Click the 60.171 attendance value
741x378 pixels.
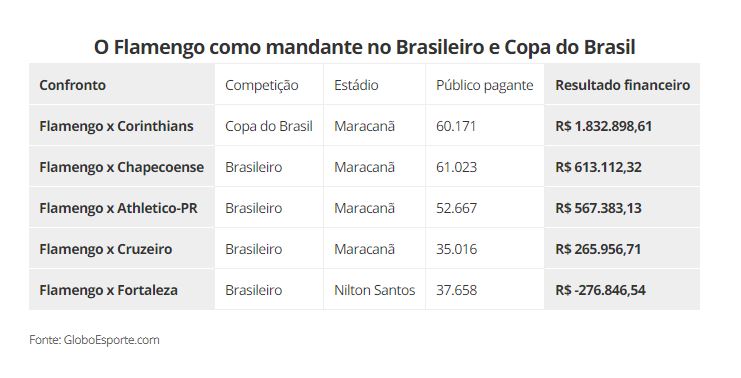coord(456,126)
